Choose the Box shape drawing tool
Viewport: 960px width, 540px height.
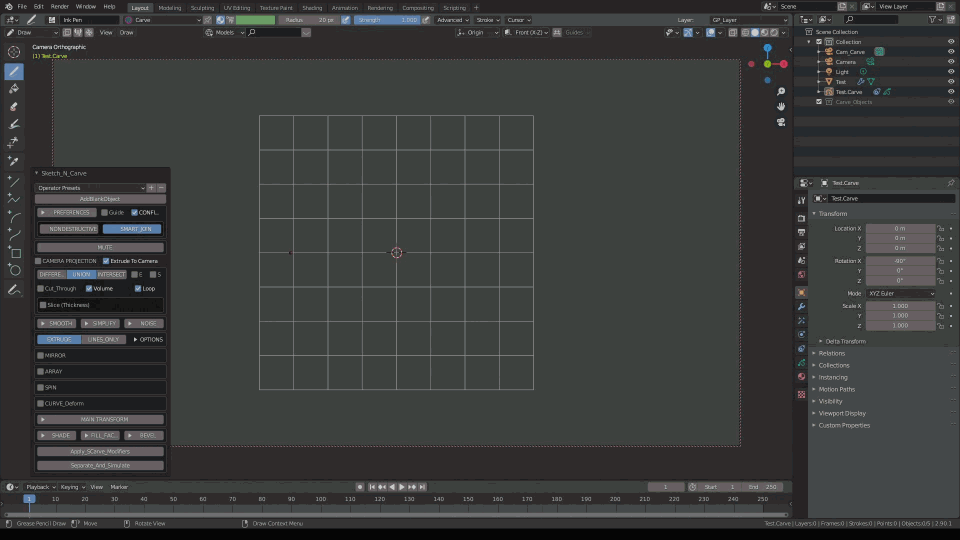click(x=14, y=253)
